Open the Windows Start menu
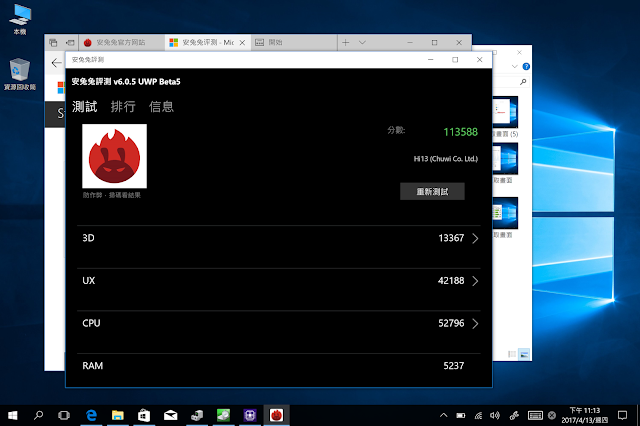Image resolution: width=640 pixels, height=426 pixels. [13, 415]
